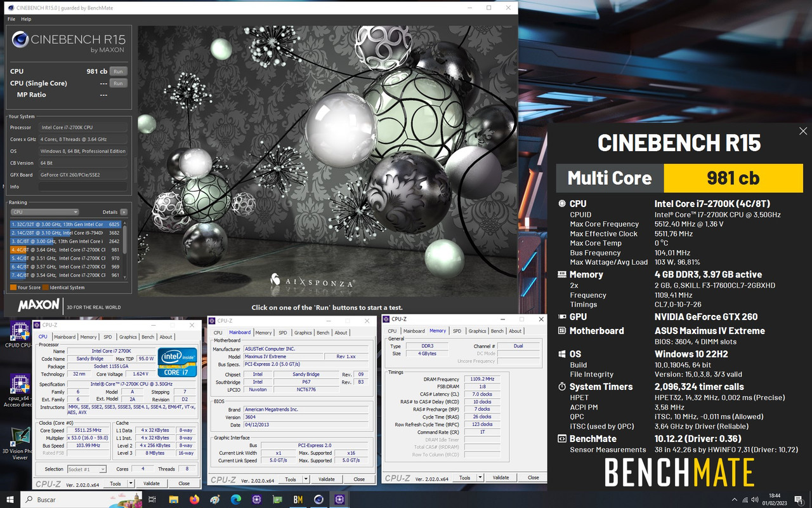The width and height of the screenshot is (812, 508).
Task: Click Validate in right CPU-Z window
Action: coord(501,478)
